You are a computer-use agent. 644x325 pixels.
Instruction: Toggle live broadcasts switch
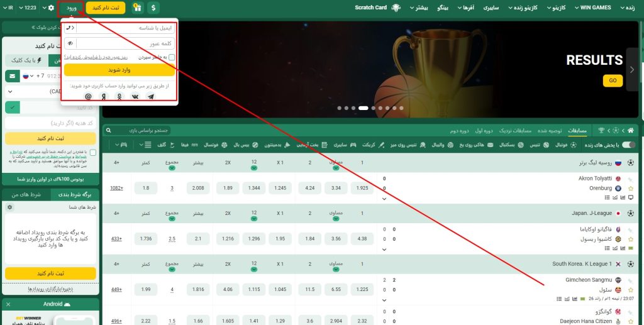(x=629, y=145)
